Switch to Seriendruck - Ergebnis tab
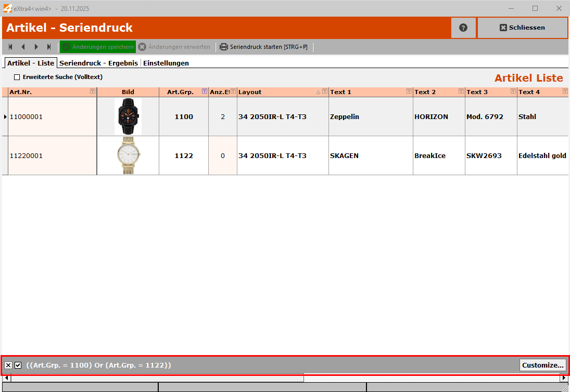Screen dimensions: 570x392 click(x=98, y=63)
